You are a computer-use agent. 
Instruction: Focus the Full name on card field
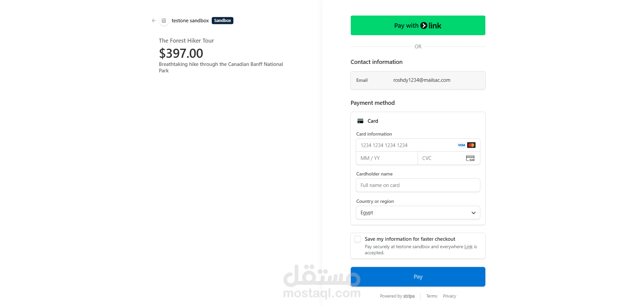pyautogui.click(x=418, y=185)
